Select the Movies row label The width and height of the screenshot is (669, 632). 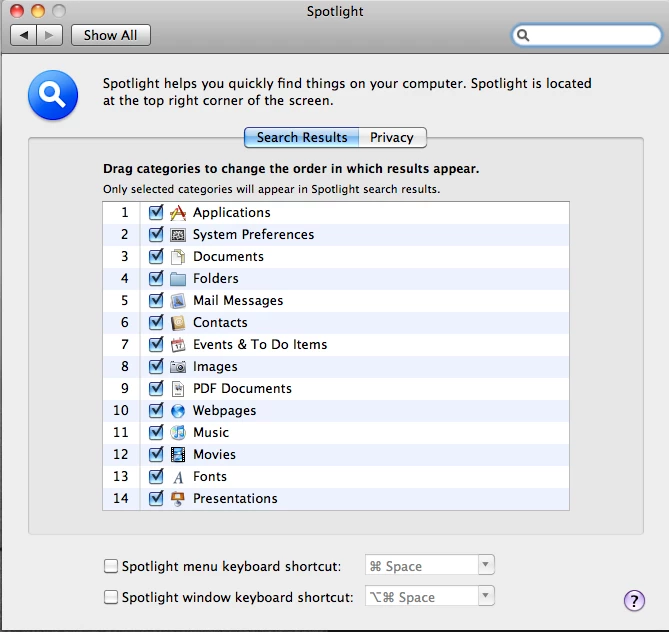click(214, 455)
